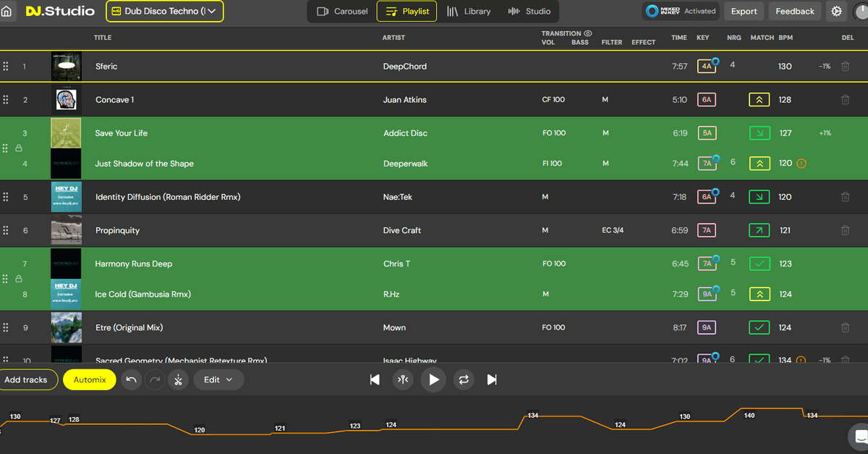Toggle the match indicator for Harmony Runs Deep
The image size is (868, 454).
(759, 264)
